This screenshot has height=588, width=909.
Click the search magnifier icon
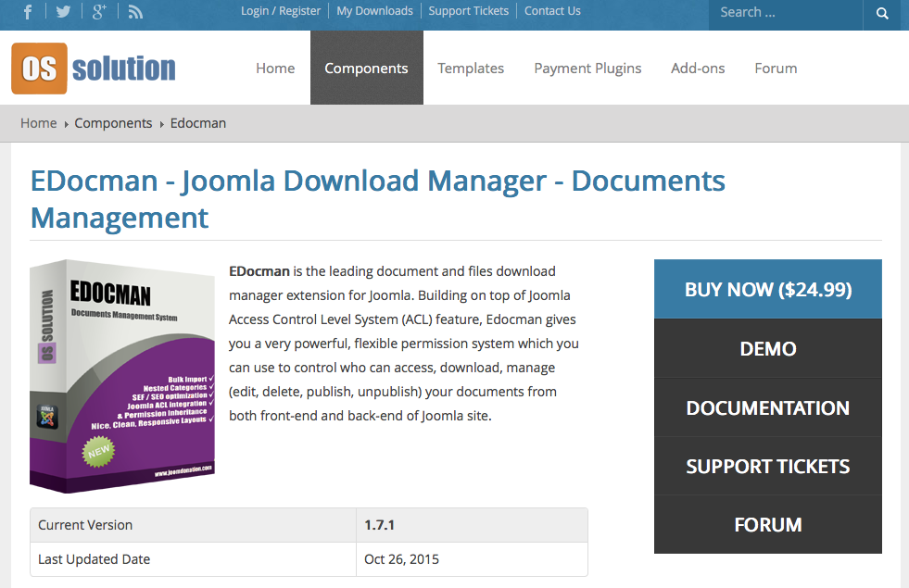(x=882, y=13)
